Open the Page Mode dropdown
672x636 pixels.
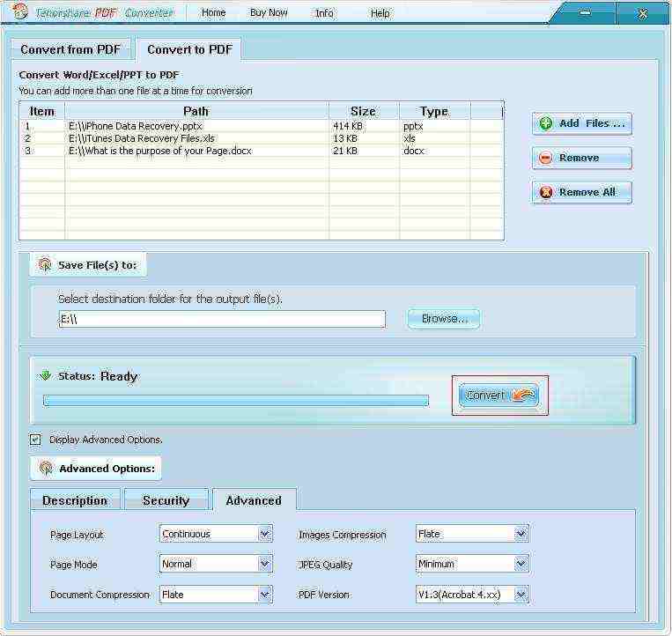coord(216,564)
